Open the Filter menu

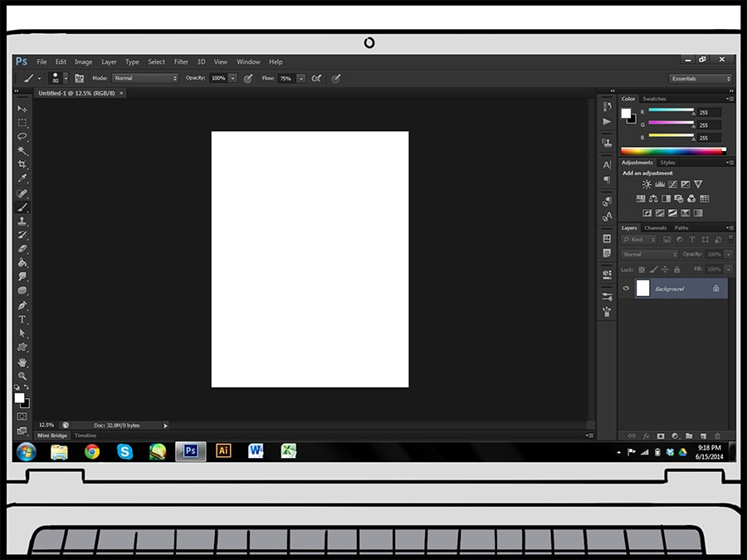click(x=181, y=61)
